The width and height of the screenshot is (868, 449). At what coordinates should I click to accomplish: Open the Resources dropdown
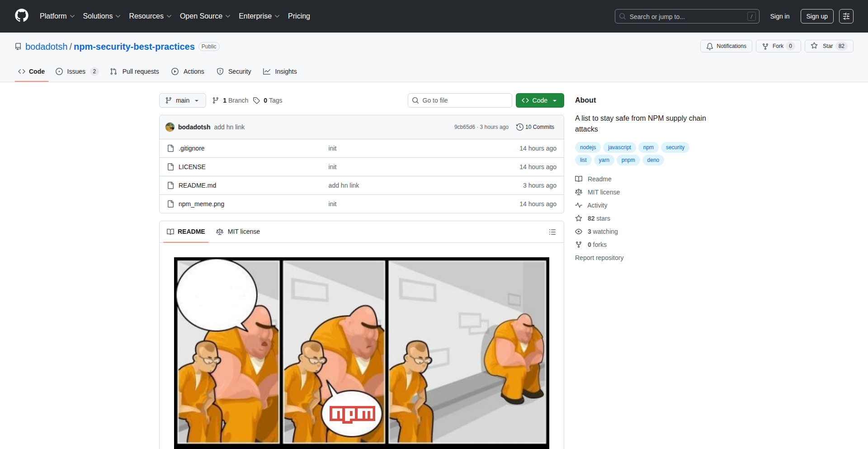150,16
